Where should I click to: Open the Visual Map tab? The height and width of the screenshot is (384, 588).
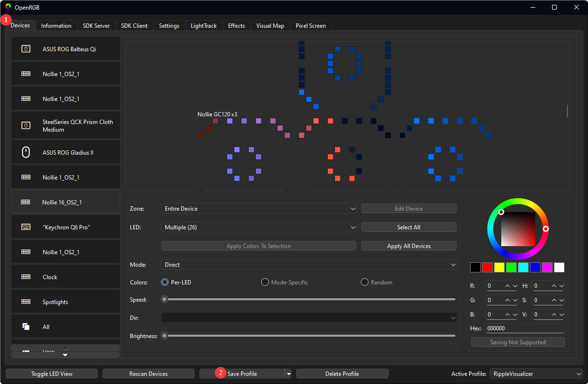[x=270, y=26]
